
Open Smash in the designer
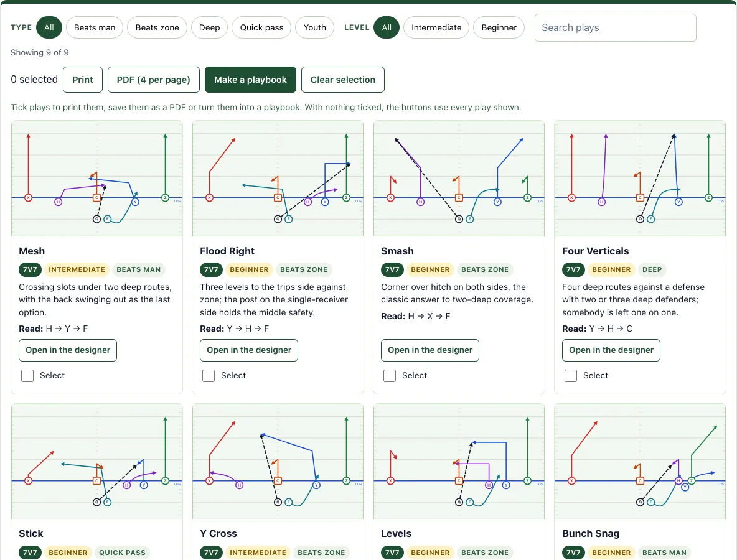click(x=430, y=350)
